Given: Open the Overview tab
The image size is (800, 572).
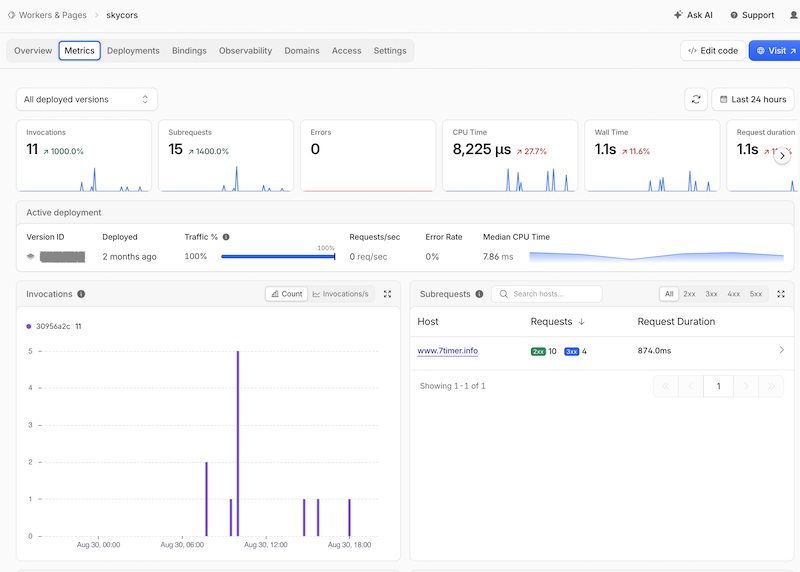Looking at the screenshot, I should (x=33, y=51).
